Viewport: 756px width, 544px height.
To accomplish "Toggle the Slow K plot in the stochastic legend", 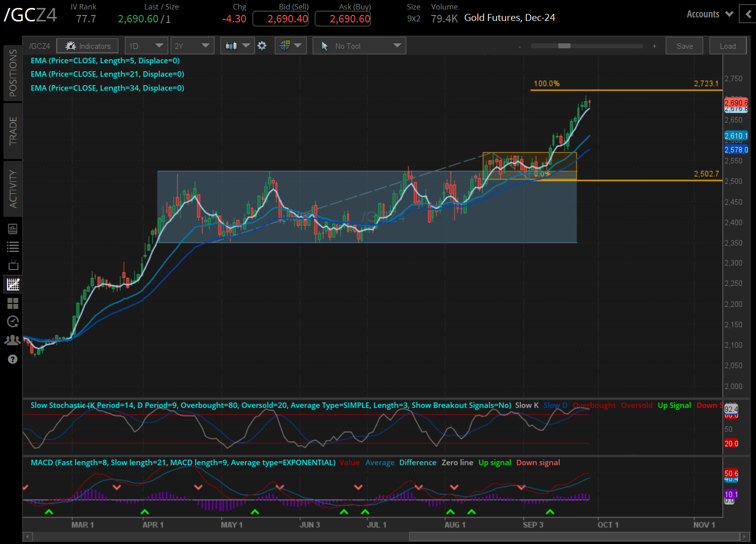I will (527, 405).
